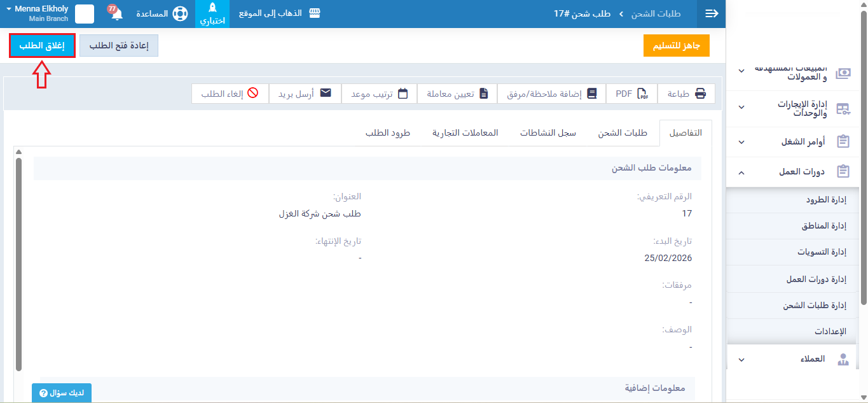Toggle sidebar with the hamburger arrow icon
This screenshot has height=403, width=868.
coord(712,14)
